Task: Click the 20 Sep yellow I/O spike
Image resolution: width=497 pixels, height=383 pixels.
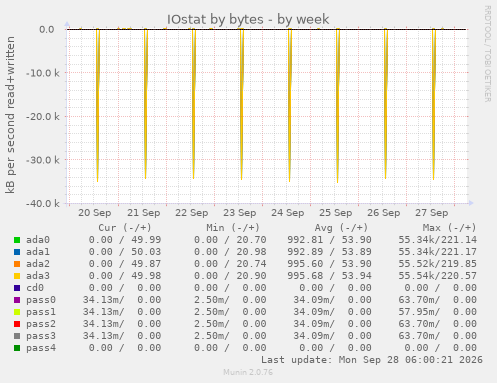Action: (98, 105)
